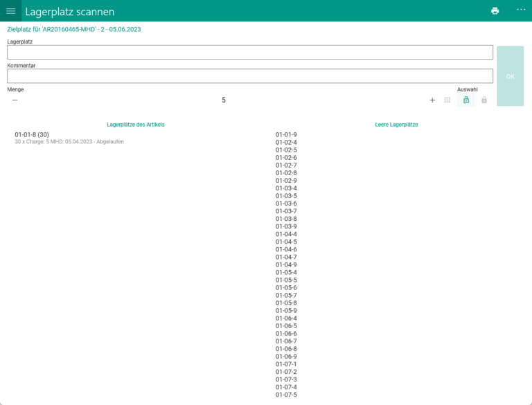Select empty location 01-03-7
The width and height of the screenshot is (532, 405).
286,211
